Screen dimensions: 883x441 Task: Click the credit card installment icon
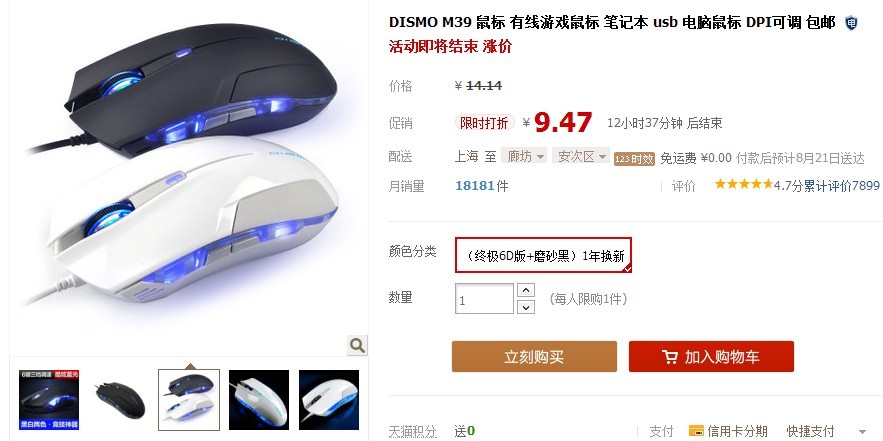tap(696, 431)
